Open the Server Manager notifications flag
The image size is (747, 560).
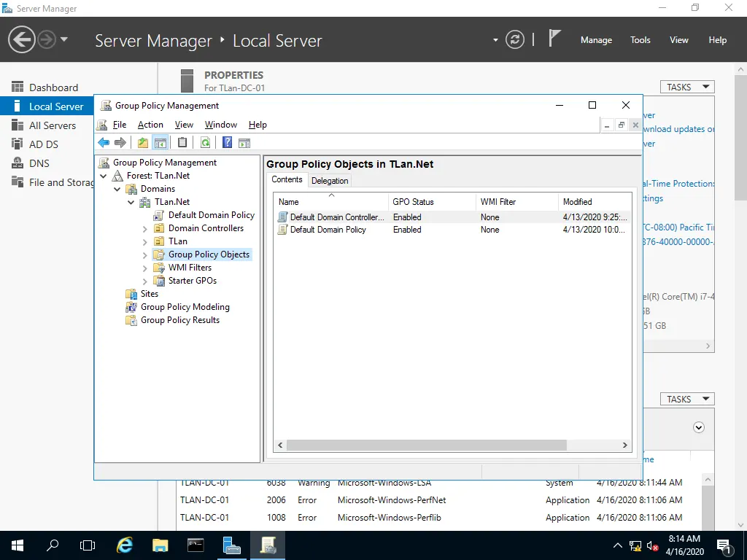554,39
